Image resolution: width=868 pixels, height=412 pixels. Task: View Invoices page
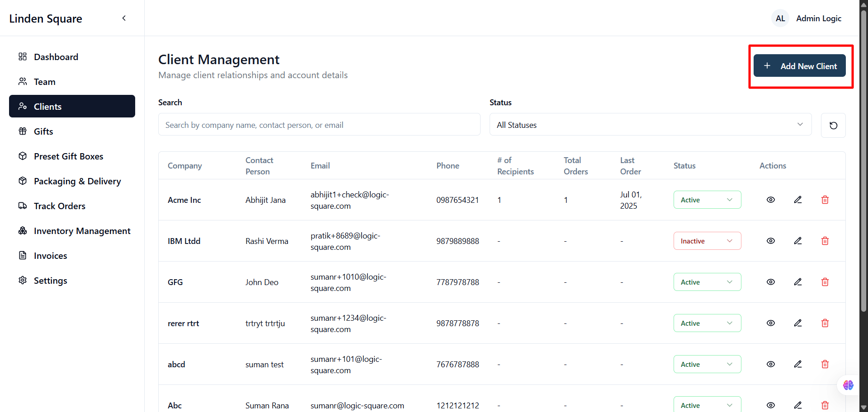point(72,255)
